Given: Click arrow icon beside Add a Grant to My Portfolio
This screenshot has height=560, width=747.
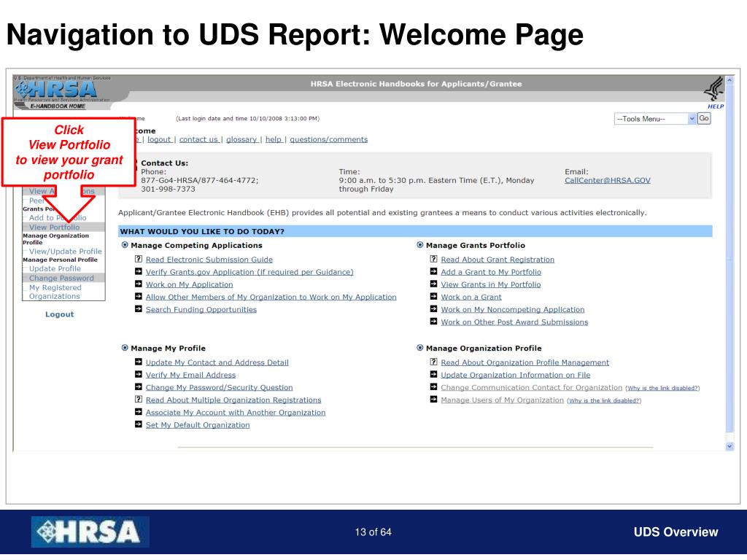Looking at the screenshot, I should (433, 271).
